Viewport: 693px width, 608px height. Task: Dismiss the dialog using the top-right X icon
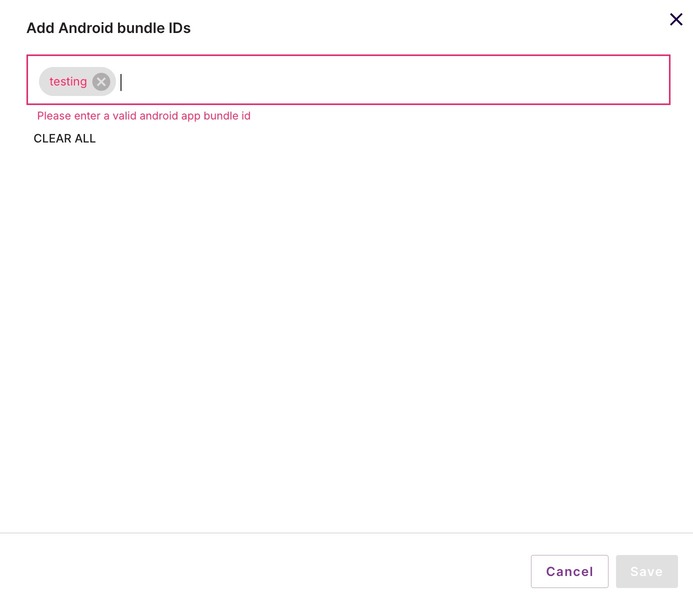click(676, 19)
